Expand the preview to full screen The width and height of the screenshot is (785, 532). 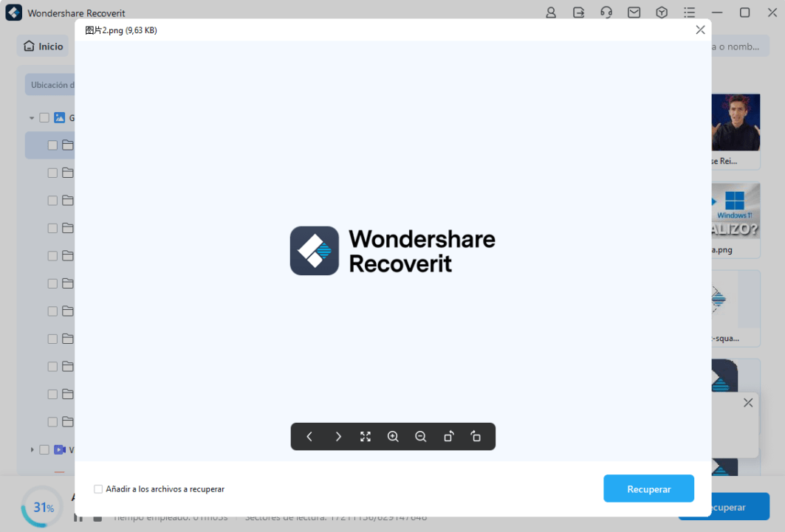366,437
